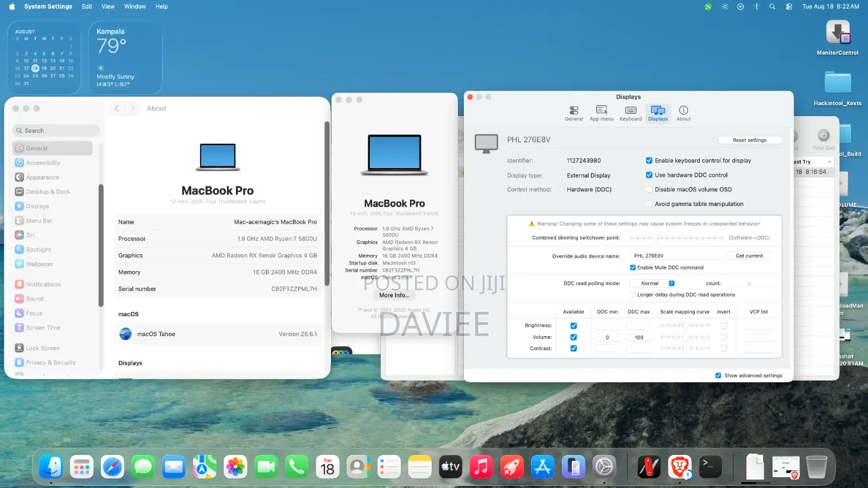Switch to App menu tab in MonitorControl

click(x=602, y=113)
